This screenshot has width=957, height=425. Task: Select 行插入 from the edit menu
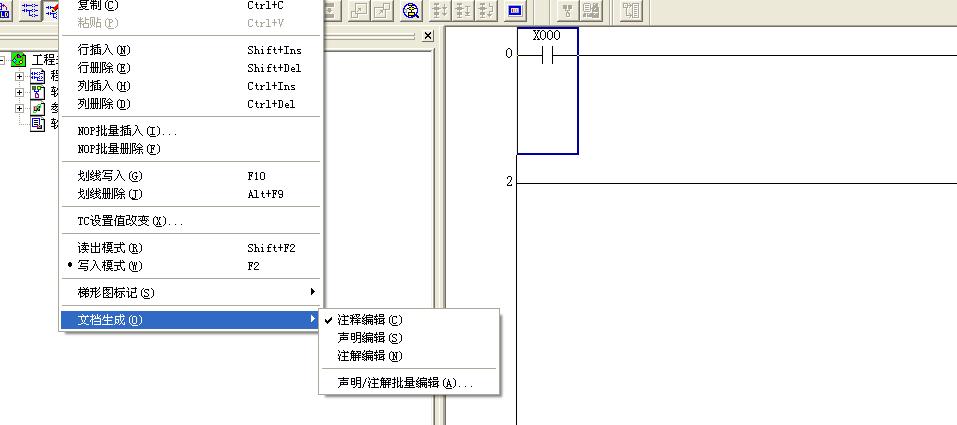click(104, 50)
